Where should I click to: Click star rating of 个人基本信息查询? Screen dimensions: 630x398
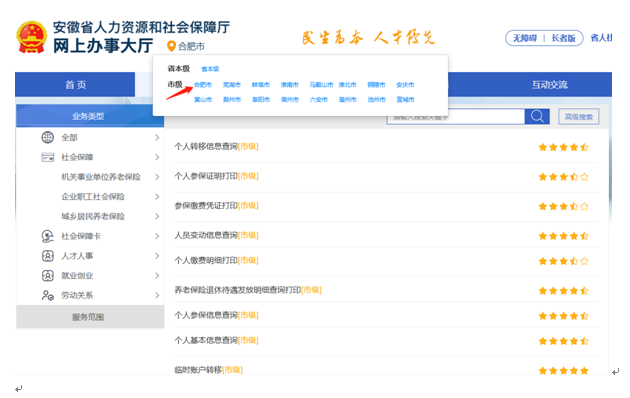pyautogui.click(x=563, y=341)
